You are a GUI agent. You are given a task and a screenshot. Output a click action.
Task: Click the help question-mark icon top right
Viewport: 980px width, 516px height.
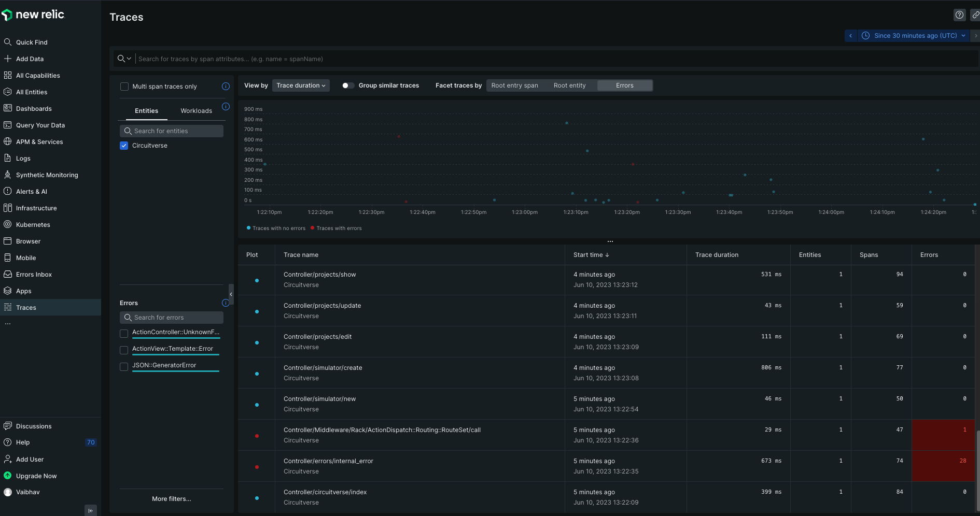[x=959, y=15]
